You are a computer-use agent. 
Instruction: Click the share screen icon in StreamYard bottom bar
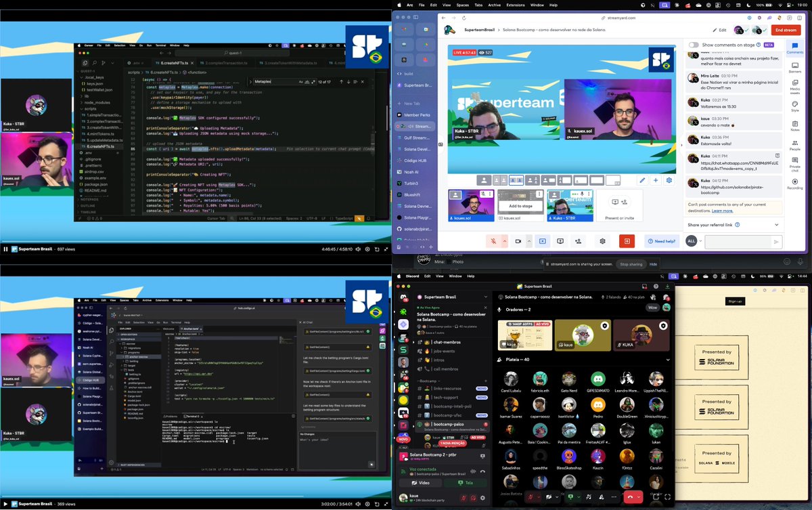tap(560, 240)
